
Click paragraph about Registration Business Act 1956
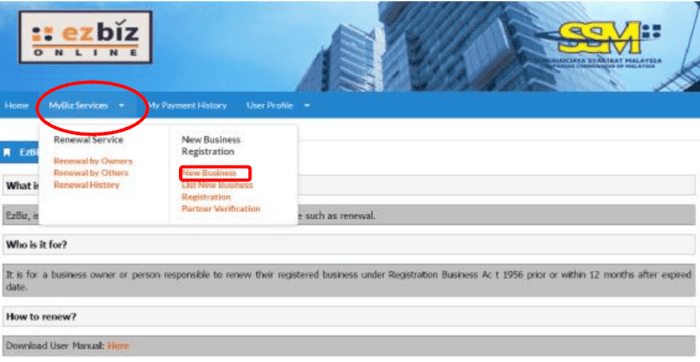click(349, 280)
